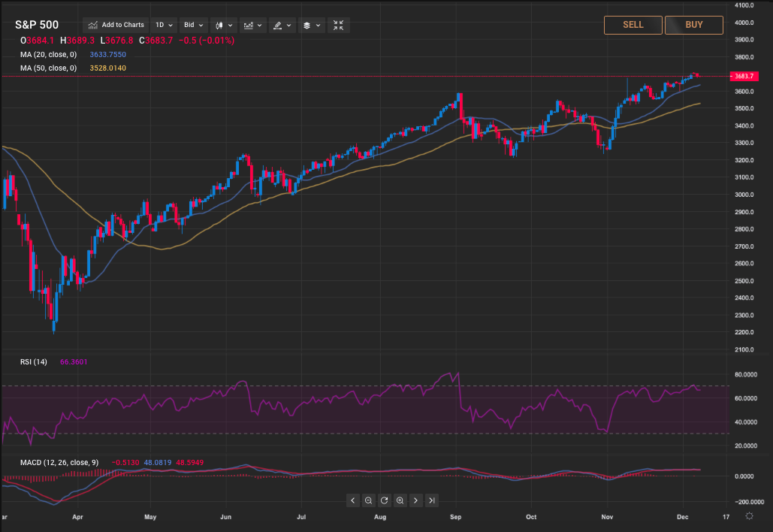Open the Bid price type dropdown

193,25
